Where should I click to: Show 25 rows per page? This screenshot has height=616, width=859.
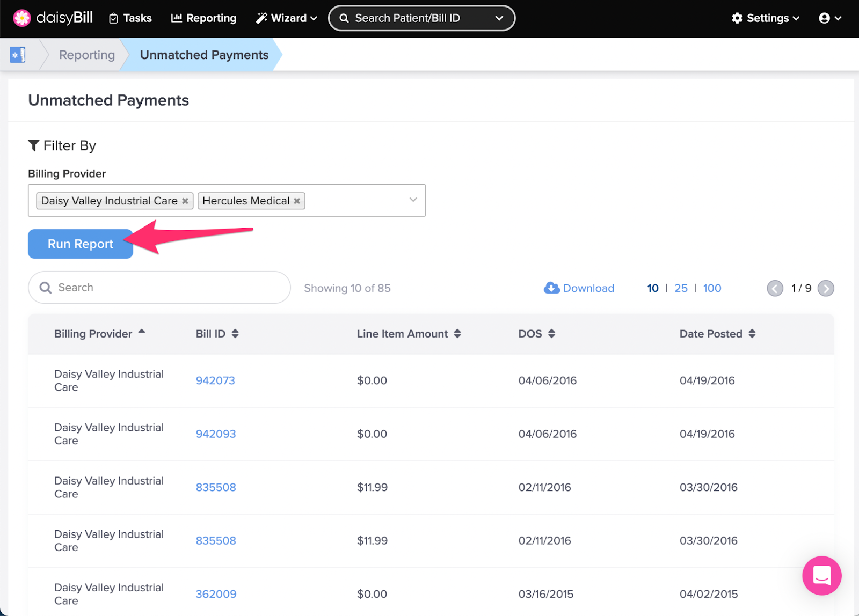[681, 288]
